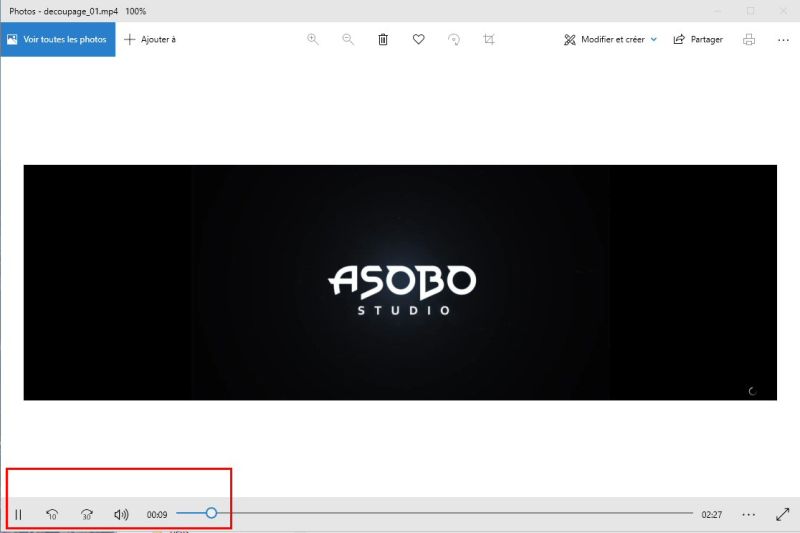800x533 pixels.
Task: Add to favorites with heart icon
Action: (418, 39)
